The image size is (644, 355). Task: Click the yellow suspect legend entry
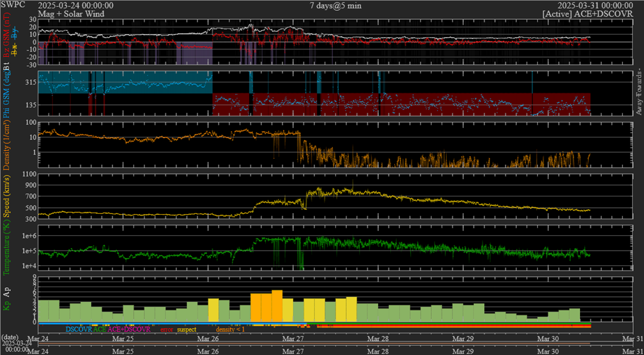(187, 329)
